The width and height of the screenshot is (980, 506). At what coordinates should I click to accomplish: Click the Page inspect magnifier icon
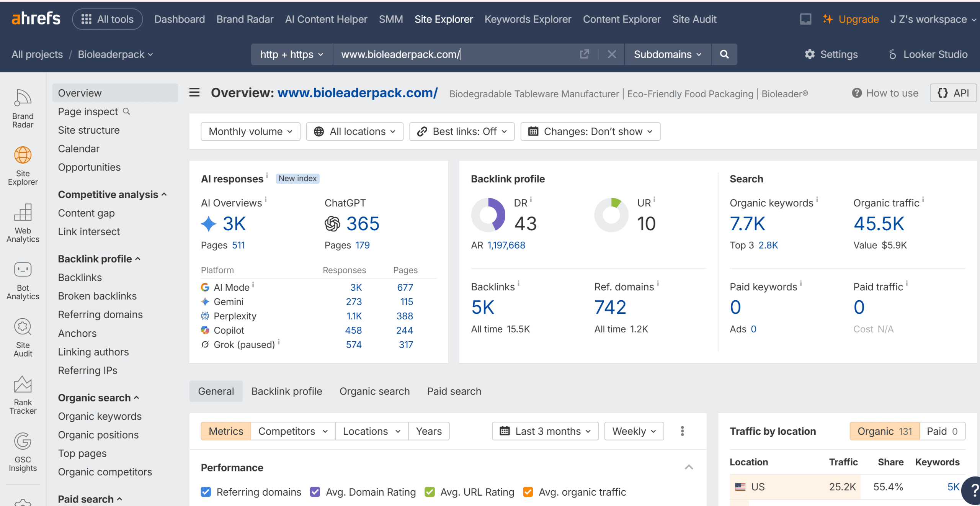pyautogui.click(x=126, y=111)
